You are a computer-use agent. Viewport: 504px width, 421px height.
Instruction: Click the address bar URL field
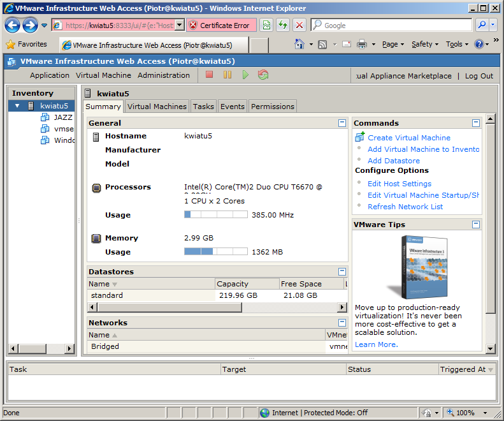[113, 25]
